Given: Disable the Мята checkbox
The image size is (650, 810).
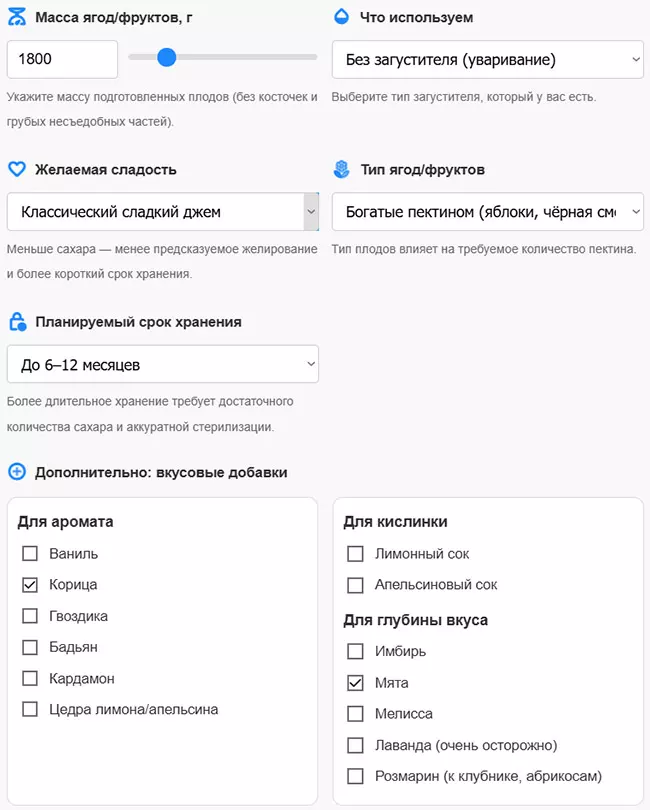Looking at the screenshot, I should [356, 682].
